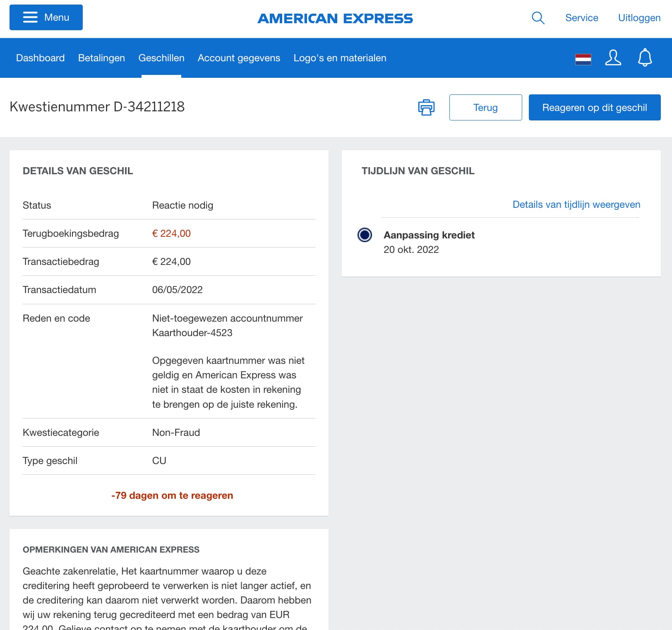Image resolution: width=672 pixels, height=630 pixels.
Task: Open Account gegevens
Action: tap(239, 58)
